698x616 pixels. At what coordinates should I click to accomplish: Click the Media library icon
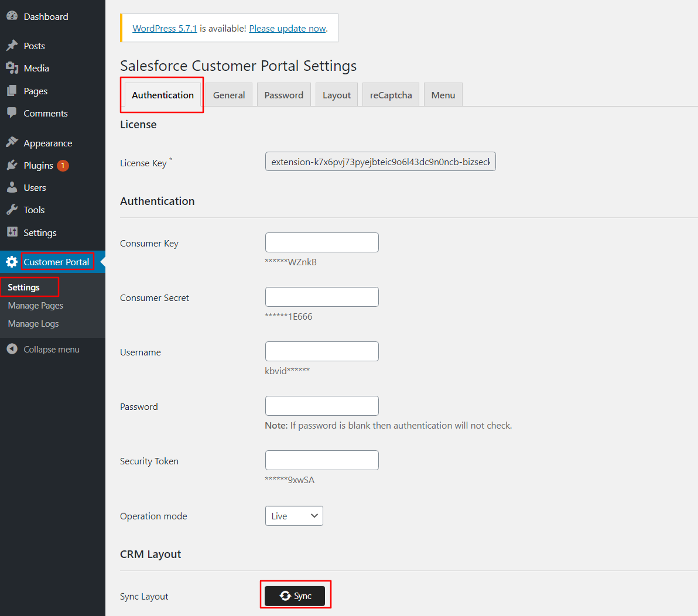click(12, 68)
